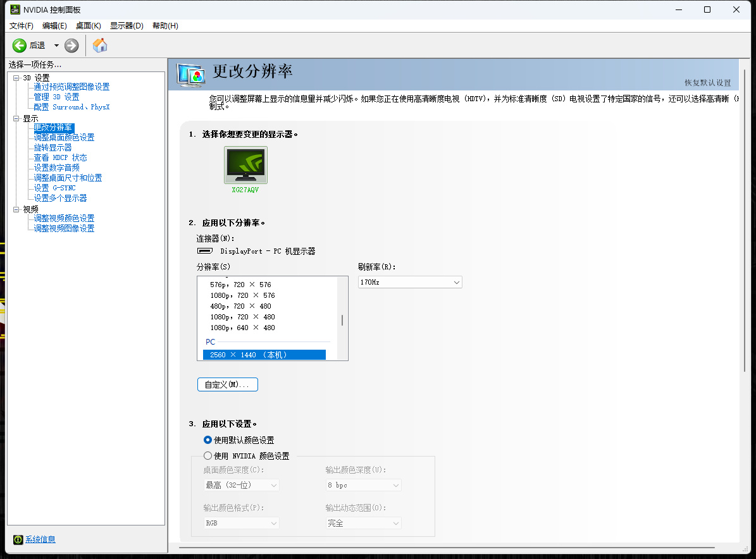This screenshot has width=756, height=559.
Task: Click the 自定义(M)... button
Action: pyautogui.click(x=228, y=384)
